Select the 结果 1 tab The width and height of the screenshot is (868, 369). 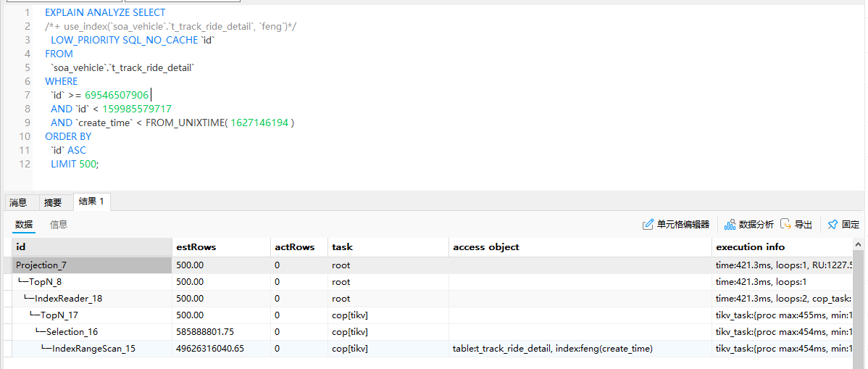tap(91, 202)
